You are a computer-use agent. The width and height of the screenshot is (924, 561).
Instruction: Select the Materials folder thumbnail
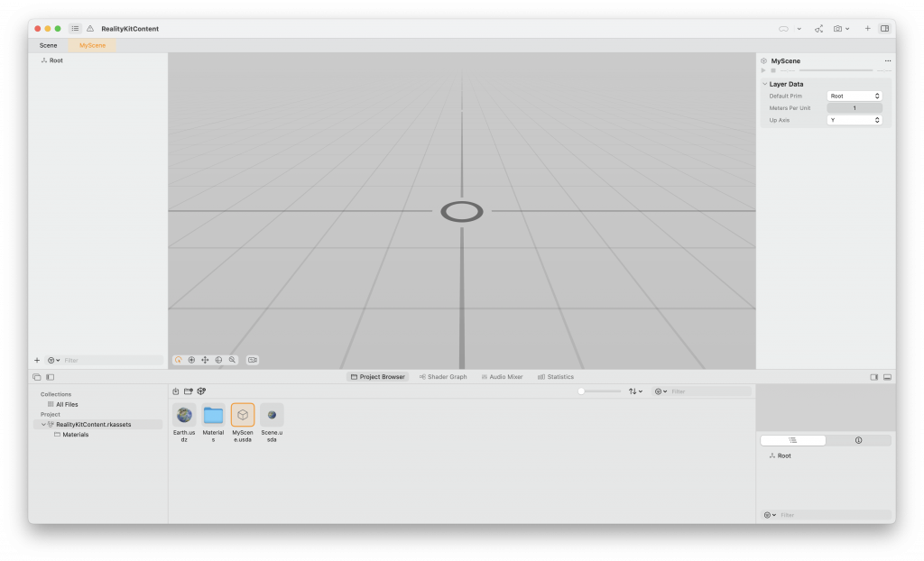[x=213, y=415]
